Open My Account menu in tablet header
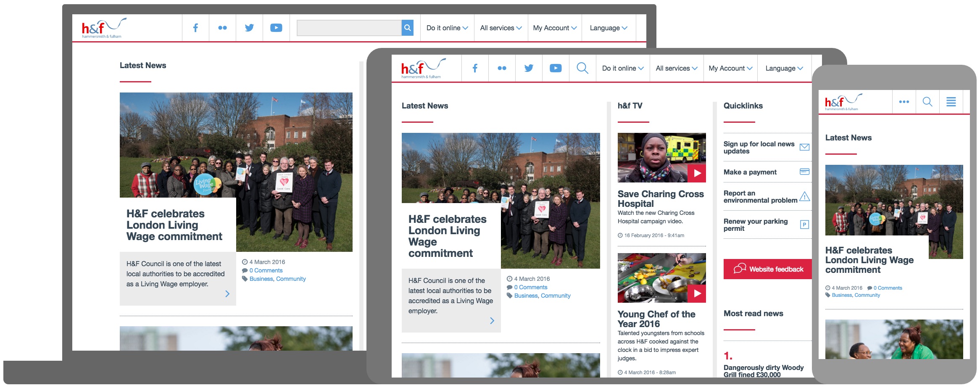This screenshot has width=980, height=391. 730,68
